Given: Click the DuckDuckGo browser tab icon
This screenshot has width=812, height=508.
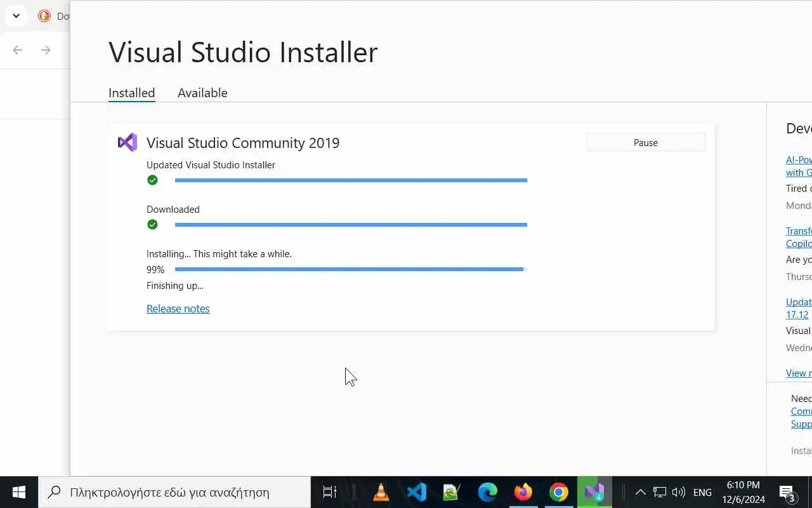Looking at the screenshot, I should (44, 16).
